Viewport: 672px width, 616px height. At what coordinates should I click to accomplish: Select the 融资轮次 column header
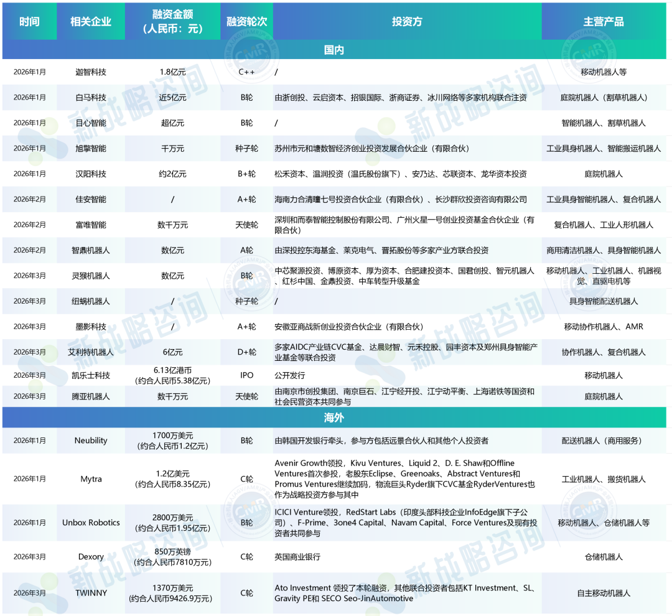click(x=247, y=22)
